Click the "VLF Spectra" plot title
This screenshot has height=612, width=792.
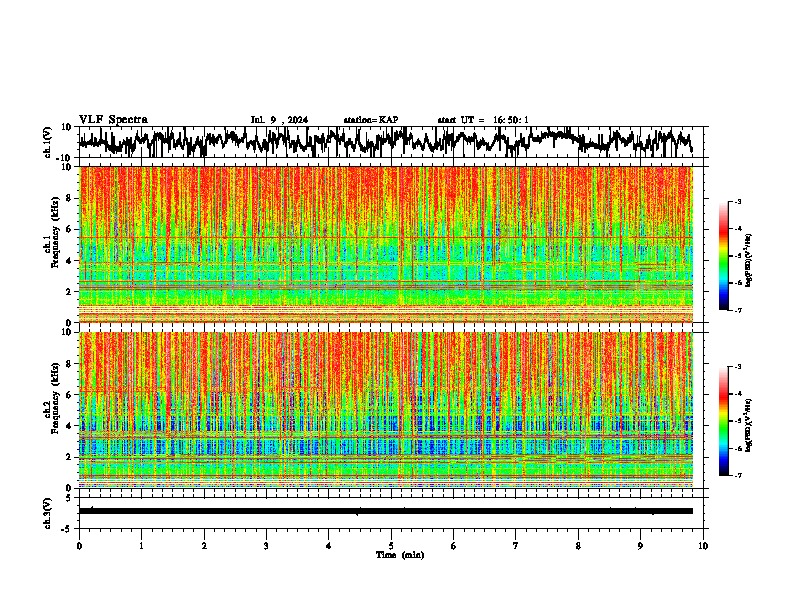click(113, 120)
